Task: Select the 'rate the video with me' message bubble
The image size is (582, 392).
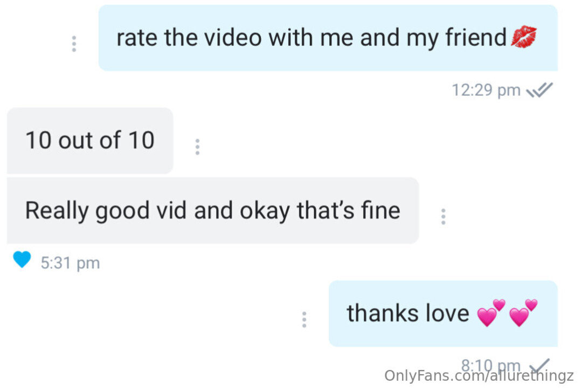Action: tap(328, 38)
